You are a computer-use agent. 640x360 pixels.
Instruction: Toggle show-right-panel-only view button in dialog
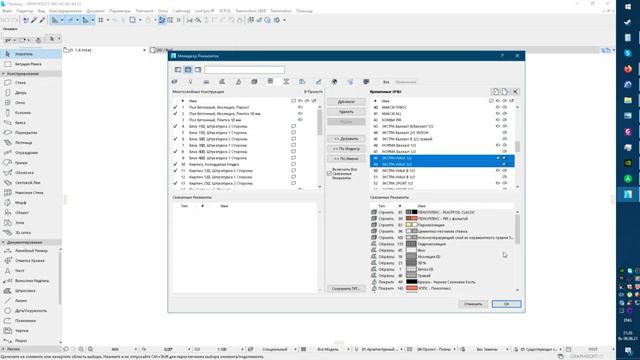tap(198, 70)
